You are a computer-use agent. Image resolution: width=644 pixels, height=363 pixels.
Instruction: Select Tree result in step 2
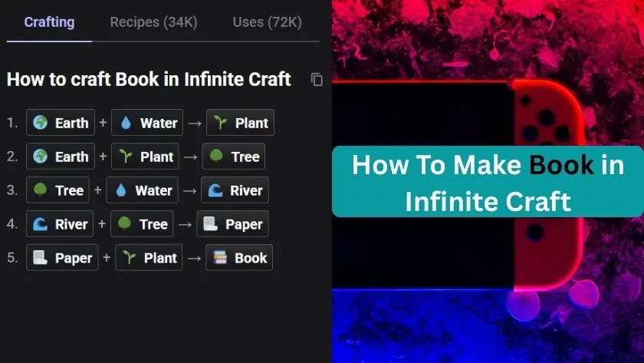point(234,157)
